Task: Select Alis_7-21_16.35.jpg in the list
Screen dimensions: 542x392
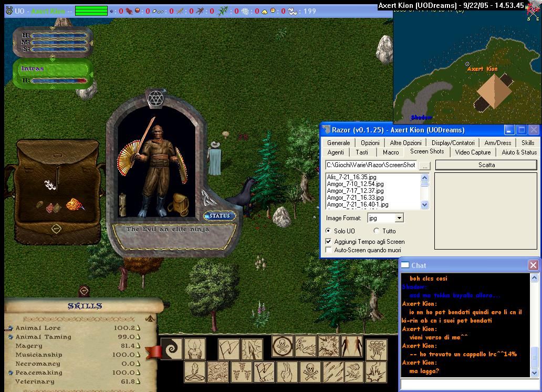Action: [x=351, y=177]
